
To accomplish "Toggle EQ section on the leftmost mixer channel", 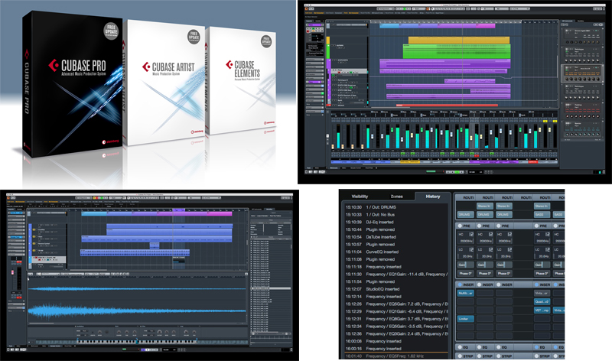I will [460, 347].
